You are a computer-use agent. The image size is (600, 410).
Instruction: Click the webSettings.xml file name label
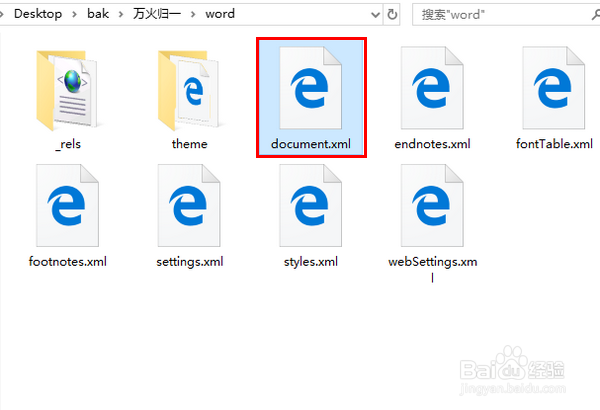(432, 269)
